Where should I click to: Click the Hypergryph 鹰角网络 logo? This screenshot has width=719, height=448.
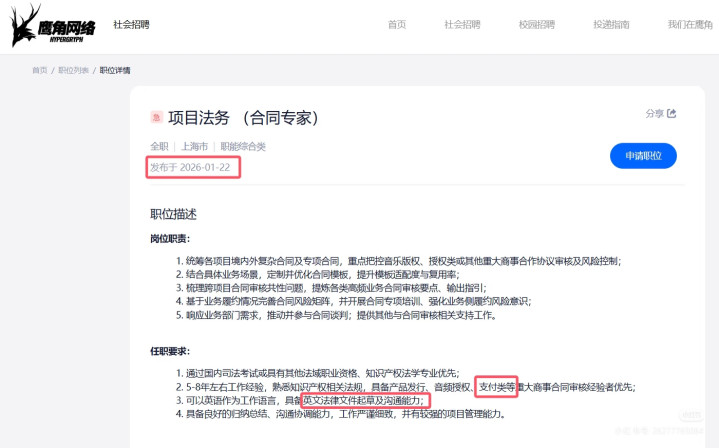(53, 25)
